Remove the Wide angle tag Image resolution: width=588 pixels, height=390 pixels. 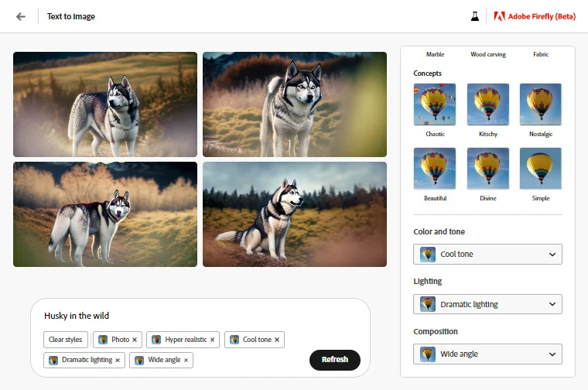(x=186, y=360)
